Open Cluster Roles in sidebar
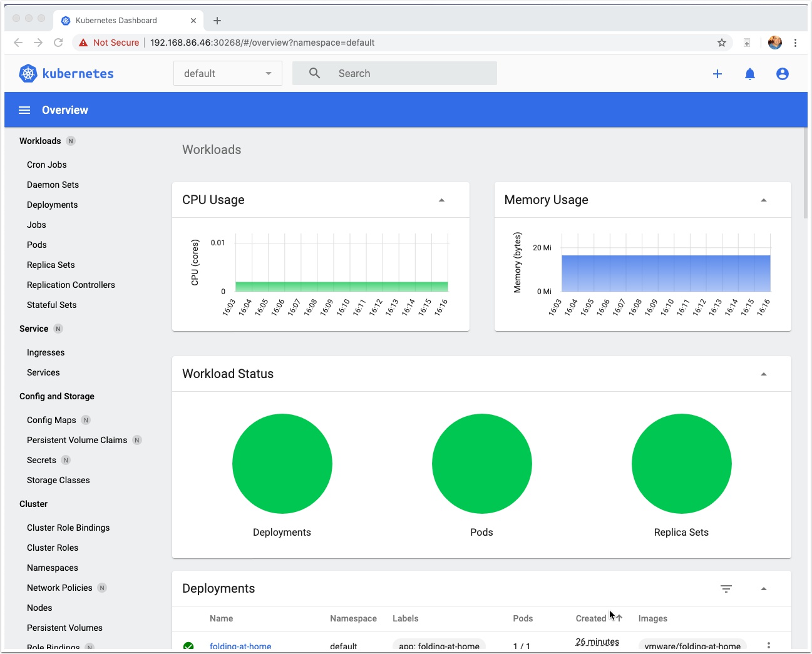 pyautogui.click(x=53, y=548)
